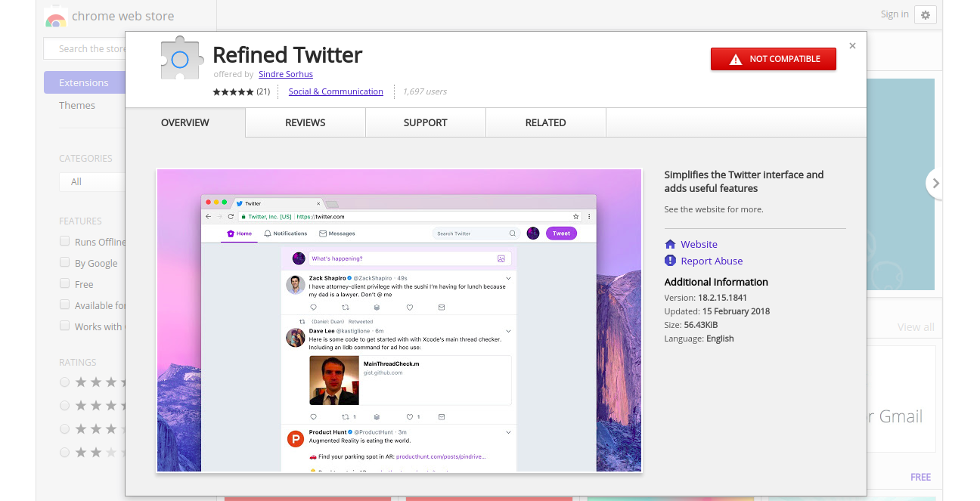
Task: Tick the Free feature checkbox
Action: point(65,284)
